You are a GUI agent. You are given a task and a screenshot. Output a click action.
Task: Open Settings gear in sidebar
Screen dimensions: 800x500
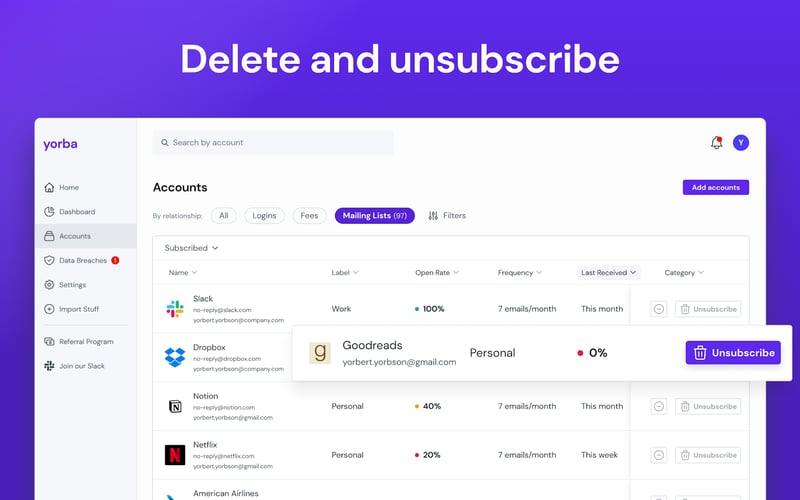click(65, 285)
